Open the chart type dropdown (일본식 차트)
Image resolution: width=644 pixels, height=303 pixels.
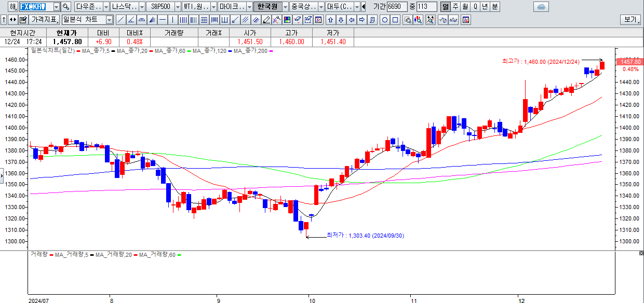pyautogui.click(x=109, y=20)
